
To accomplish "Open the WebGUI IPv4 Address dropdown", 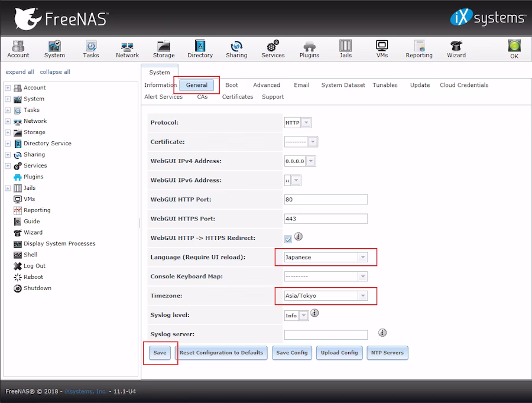I will tap(310, 161).
